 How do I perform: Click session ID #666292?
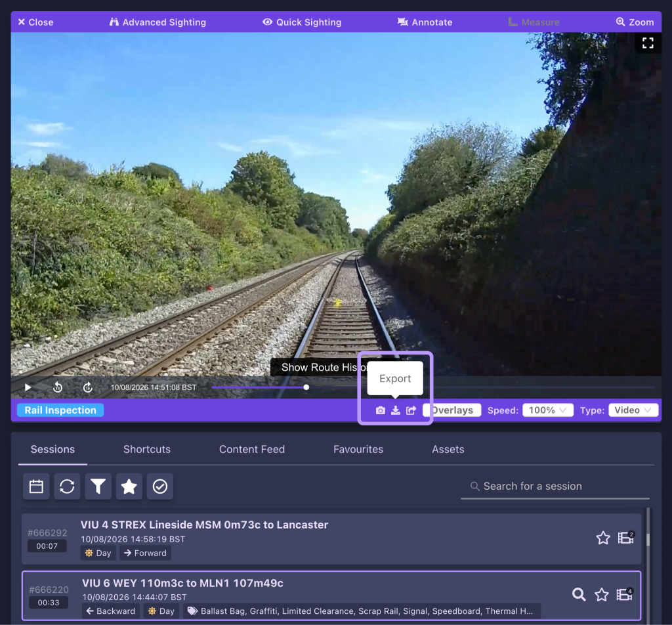point(47,533)
